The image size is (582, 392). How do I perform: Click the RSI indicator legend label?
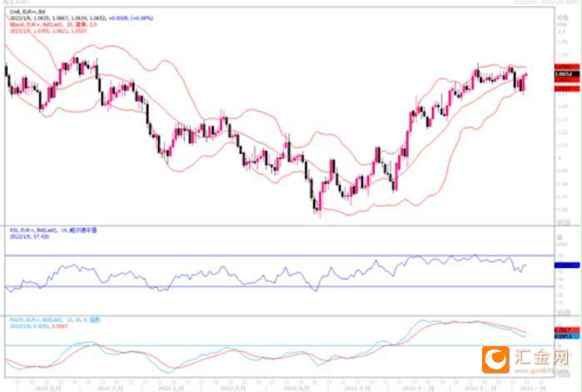53,231
